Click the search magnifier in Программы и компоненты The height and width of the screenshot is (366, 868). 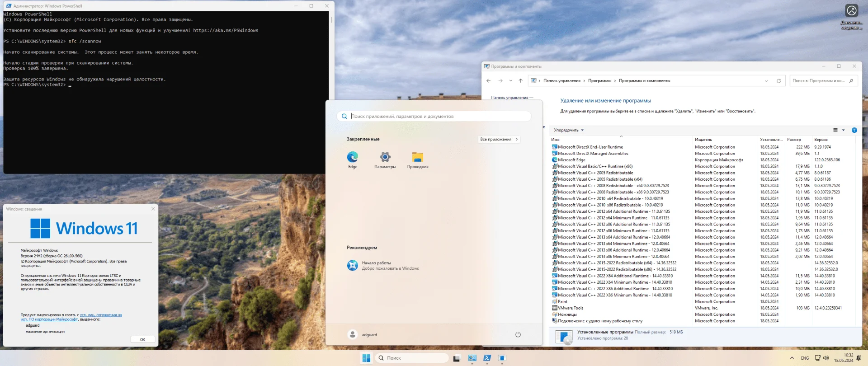pyautogui.click(x=851, y=81)
